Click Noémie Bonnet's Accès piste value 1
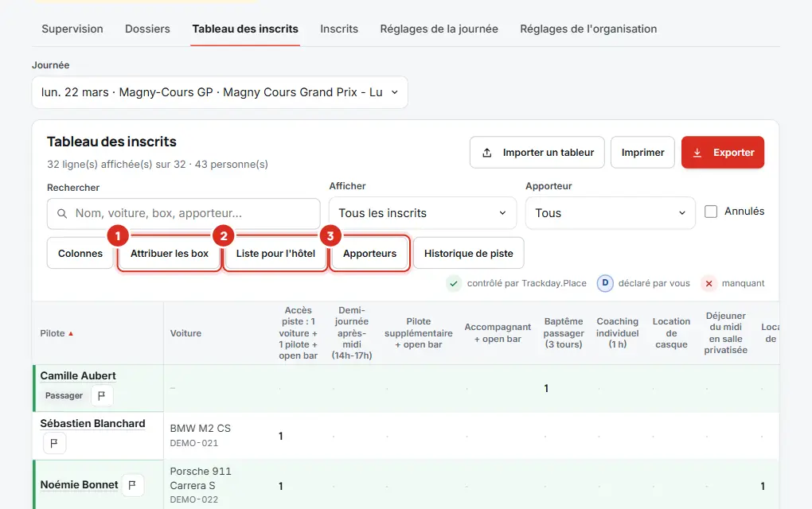Screen dimensions: 812x509 click(x=281, y=486)
